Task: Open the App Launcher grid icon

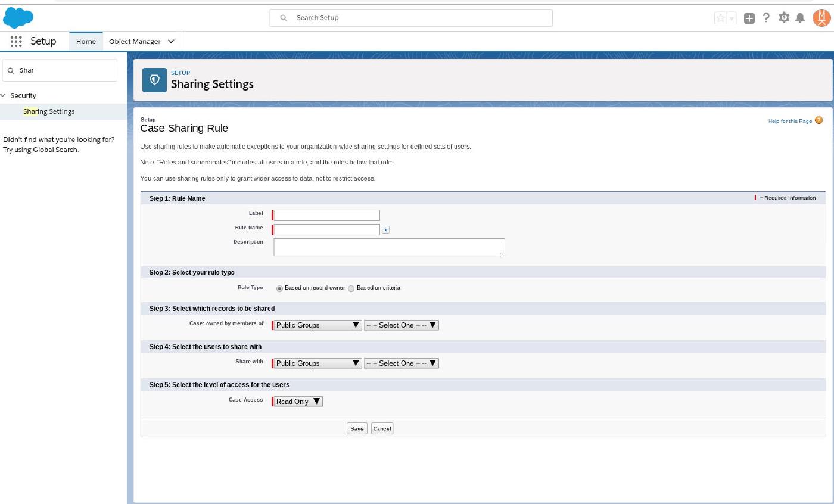Action: (x=16, y=41)
